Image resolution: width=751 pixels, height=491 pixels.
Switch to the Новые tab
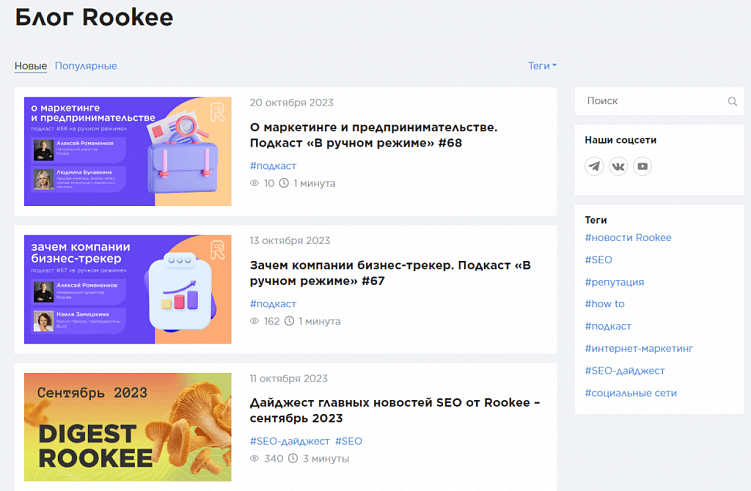coord(31,66)
